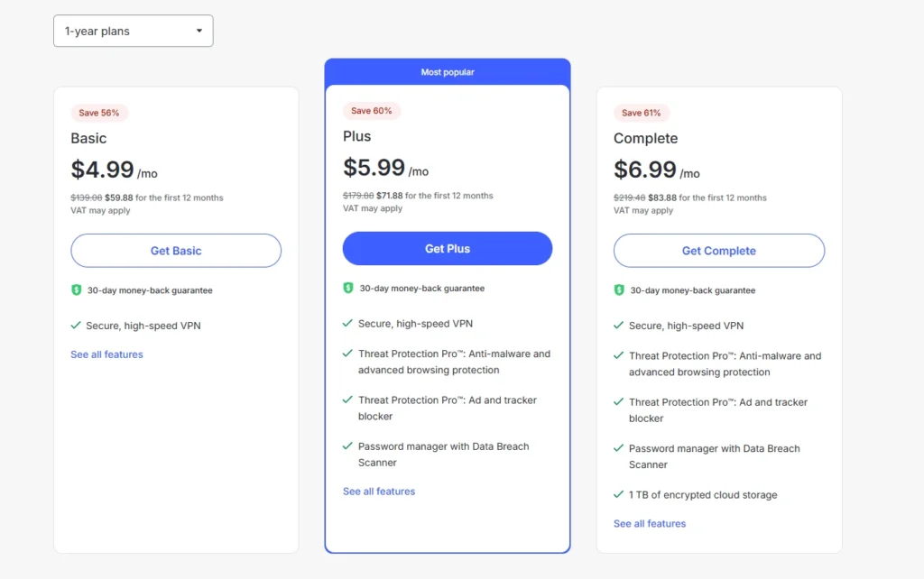Click the $83.88 for the first 12 months text
This screenshot has width=924, height=579.
(x=707, y=198)
